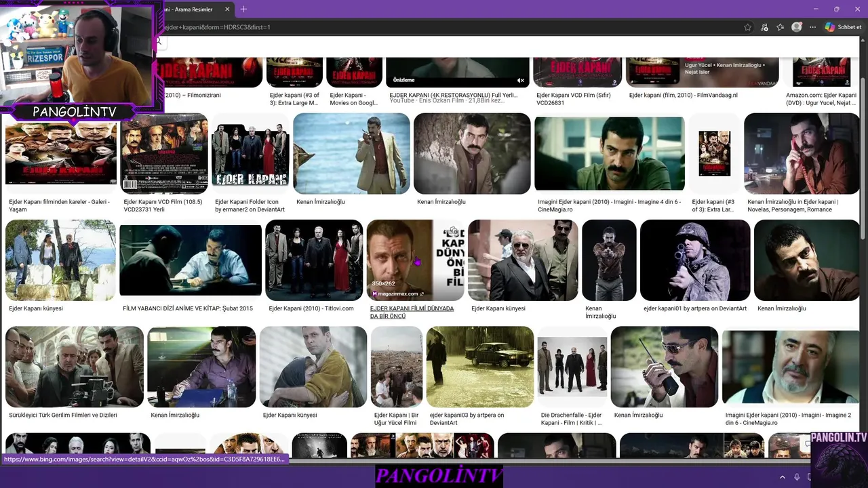Open 'EJDER KAPANI (4K RESTORASYONLU) Full Yerli' video caption
The height and width of the screenshot is (488, 868).
point(453,95)
